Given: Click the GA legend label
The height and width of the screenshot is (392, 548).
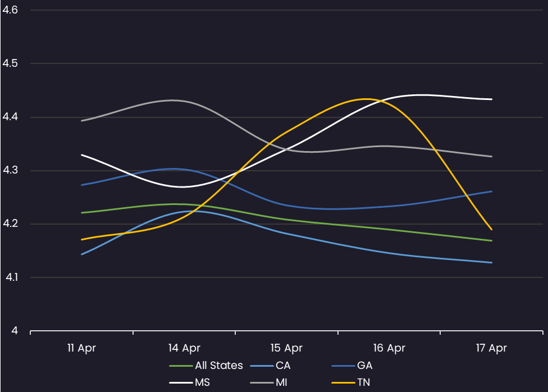Looking at the screenshot, I should point(364,366).
